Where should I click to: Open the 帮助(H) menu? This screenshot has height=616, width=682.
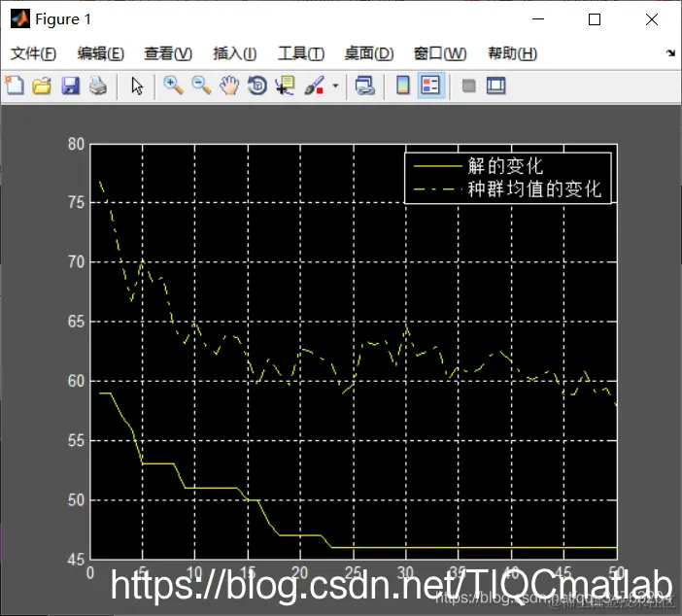(x=512, y=53)
